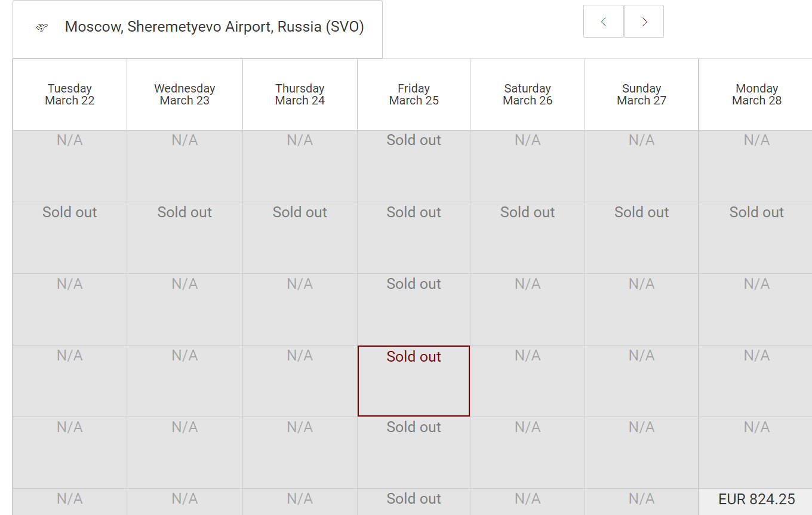Select the Monday March 28 column header

click(756, 94)
